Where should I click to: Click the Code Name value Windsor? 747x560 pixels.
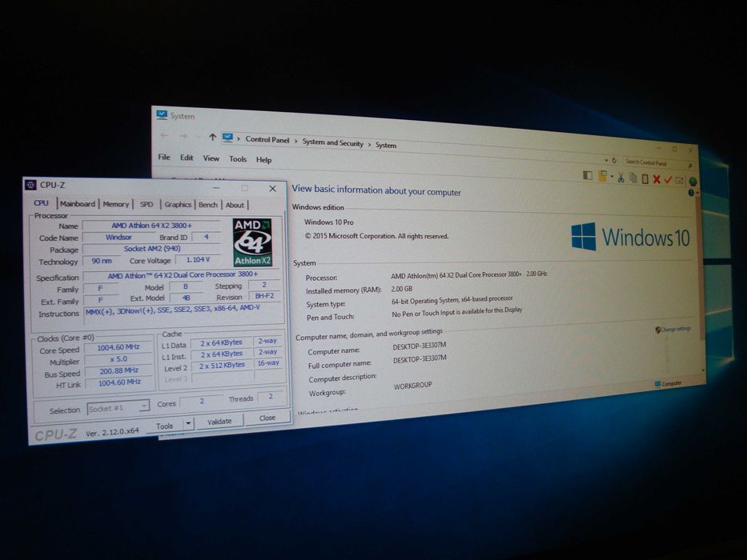[x=118, y=237]
